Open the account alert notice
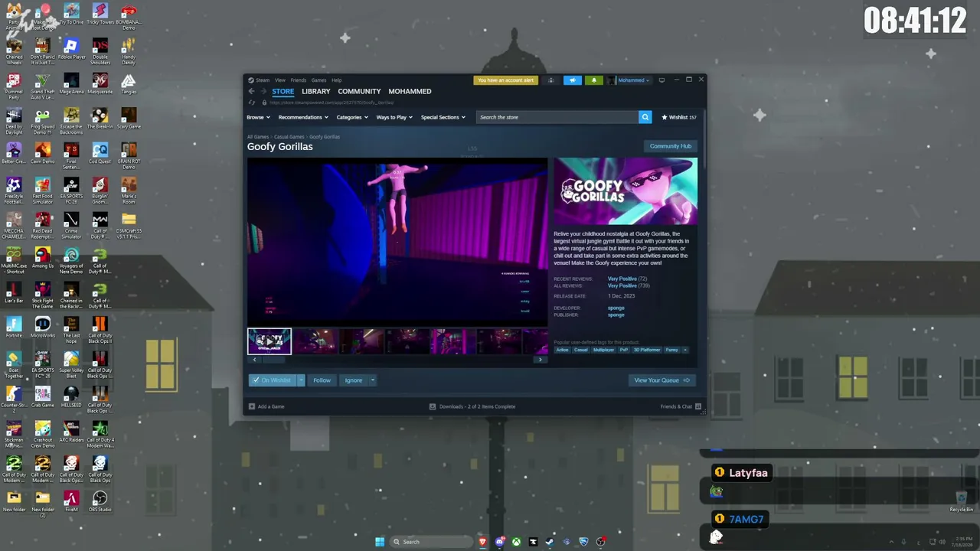 [x=505, y=80]
